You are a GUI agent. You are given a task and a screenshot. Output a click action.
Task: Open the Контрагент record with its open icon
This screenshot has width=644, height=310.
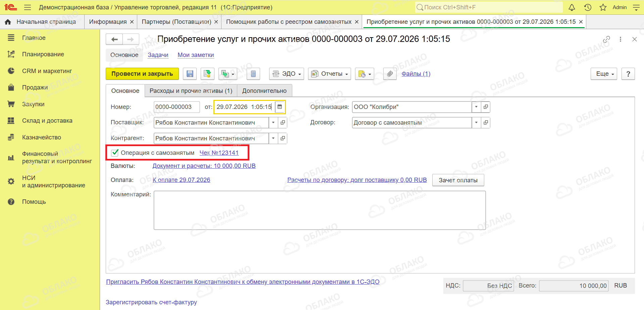coord(283,138)
